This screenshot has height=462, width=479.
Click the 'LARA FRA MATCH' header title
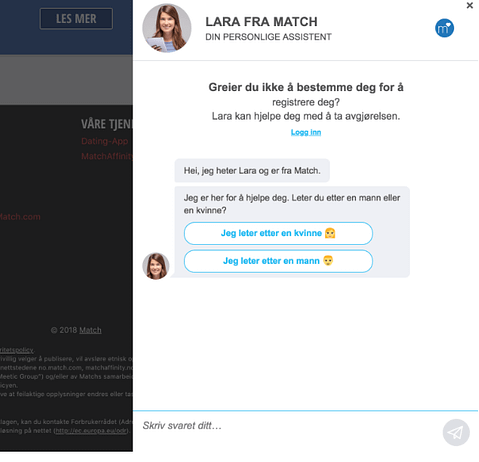261,22
